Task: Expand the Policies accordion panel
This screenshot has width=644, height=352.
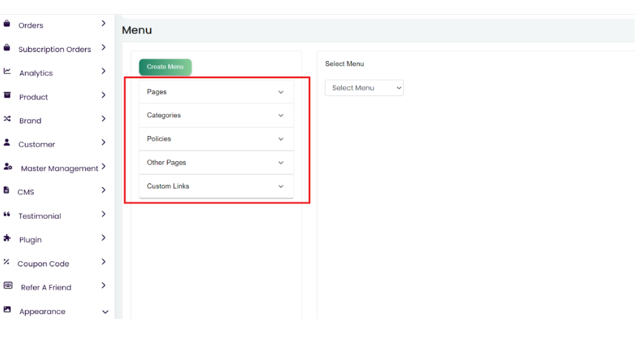Action: click(216, 139)
